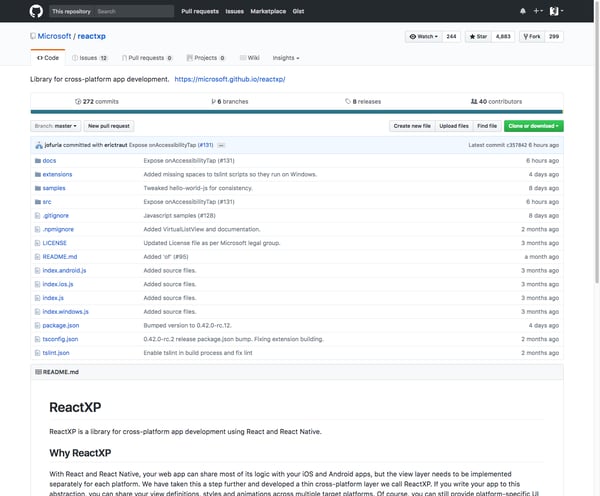
Task: Click folder icon beside samples
Action: coord(38,188)
